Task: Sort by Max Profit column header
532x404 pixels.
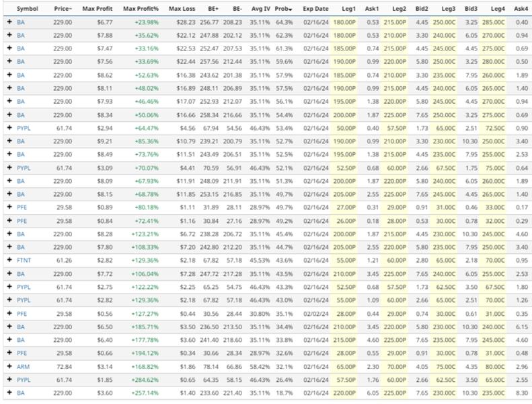Action: click(x=98, y=9)
